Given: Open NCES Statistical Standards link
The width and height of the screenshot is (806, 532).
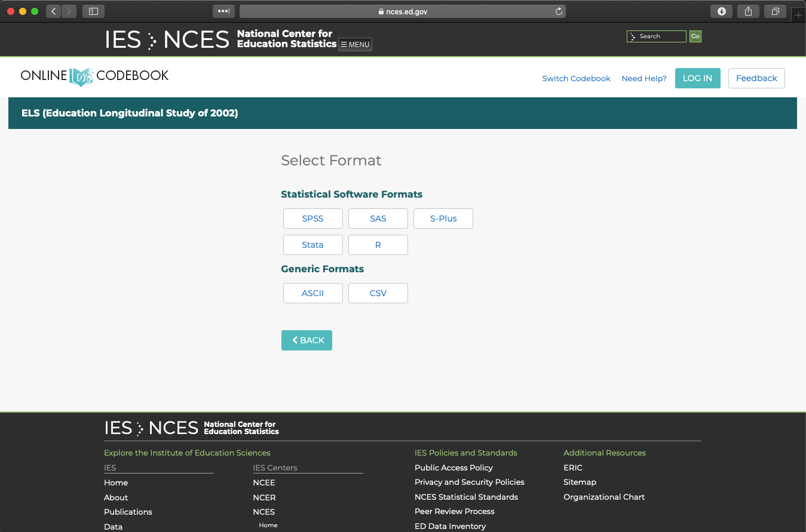Looking at the screenshot, I should [466, 497].
